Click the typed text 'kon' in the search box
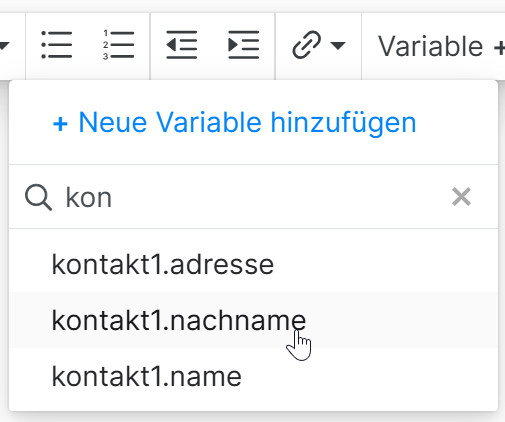505x422 pixels. (x=88, y=197)
